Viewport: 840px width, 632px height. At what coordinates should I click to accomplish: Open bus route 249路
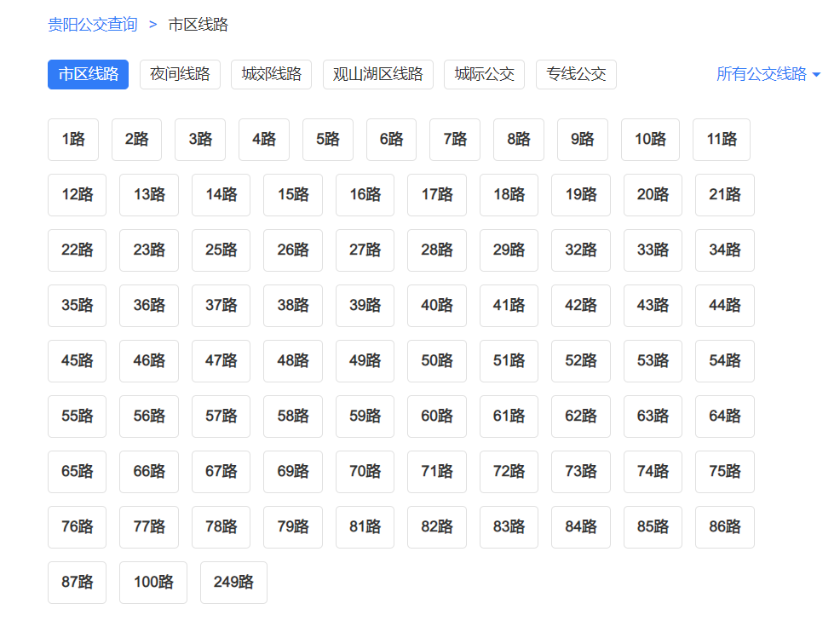click(x=233, y=583)
